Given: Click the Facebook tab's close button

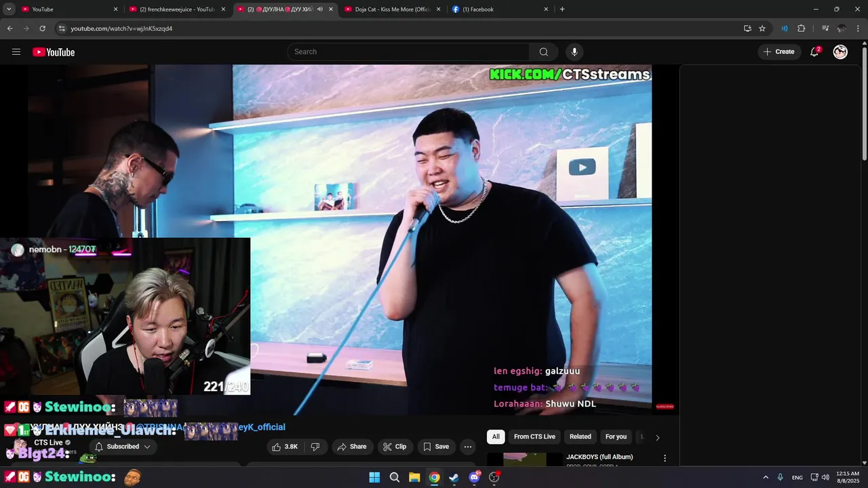Looking at the screenshot, I should [x=546, y=9].
